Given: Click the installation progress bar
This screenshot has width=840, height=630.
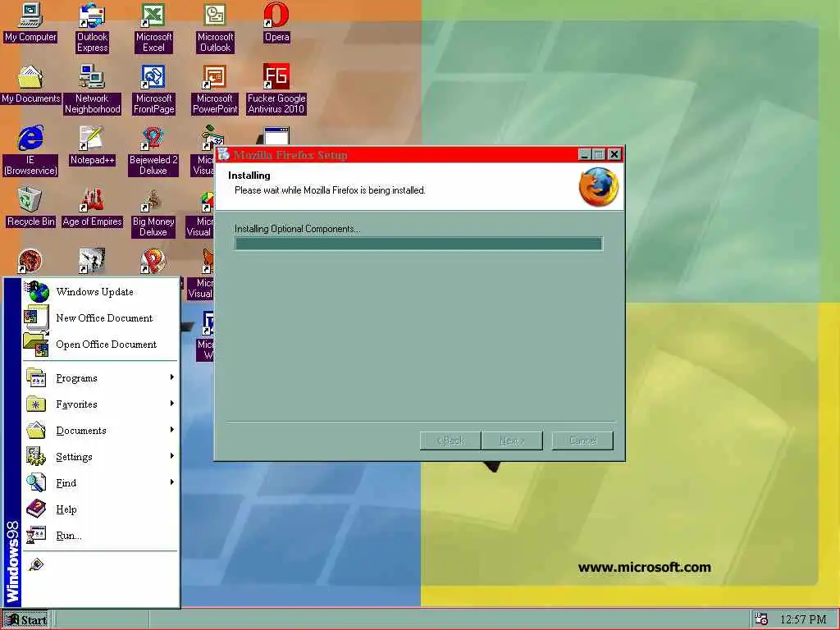Looking at the screenshot, I should point(418,244).
